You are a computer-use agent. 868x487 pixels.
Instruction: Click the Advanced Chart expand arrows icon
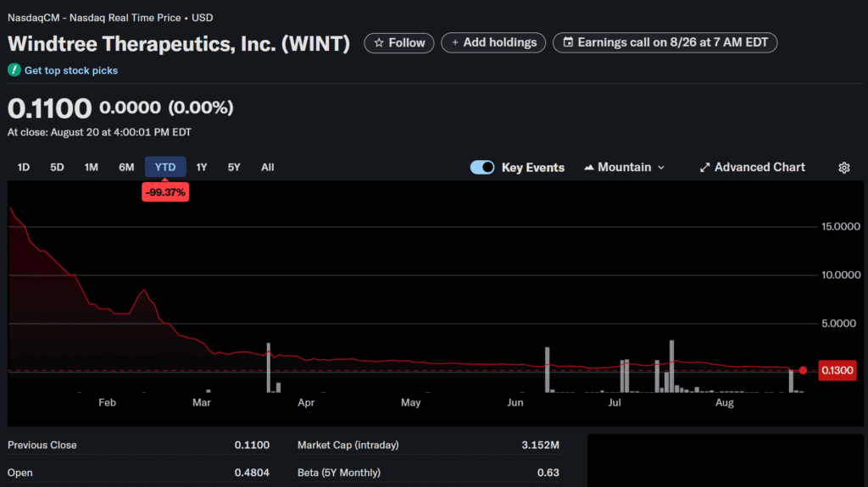(704, 167)
